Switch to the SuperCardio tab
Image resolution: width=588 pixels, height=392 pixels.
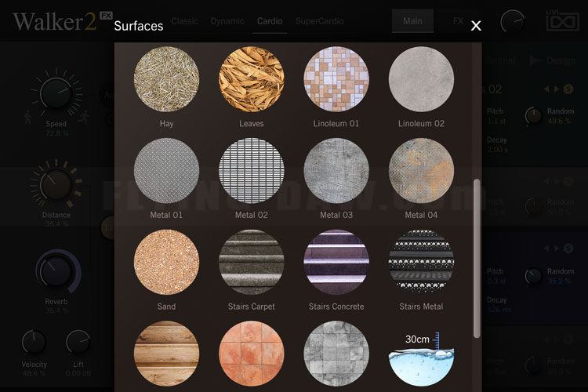click(x=320, y=21)
